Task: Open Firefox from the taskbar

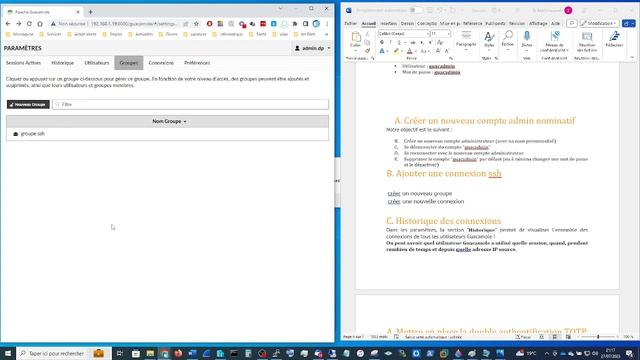Action: pos(178,353)
